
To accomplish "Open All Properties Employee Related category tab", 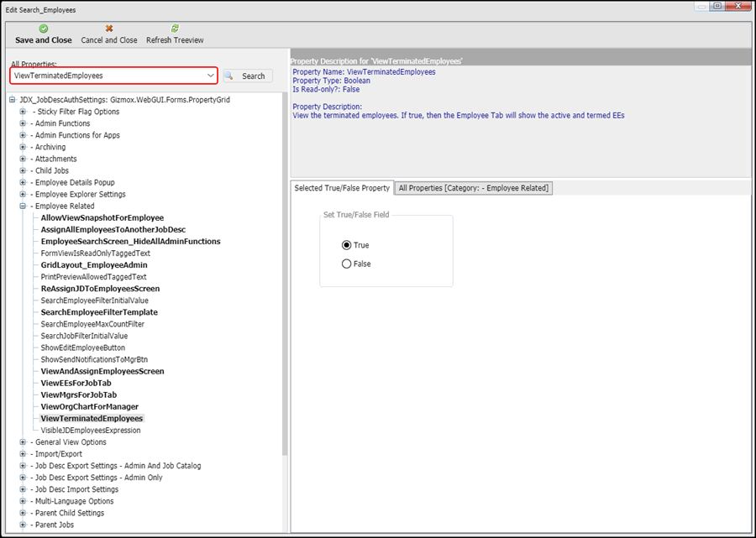I will (474, 188).
